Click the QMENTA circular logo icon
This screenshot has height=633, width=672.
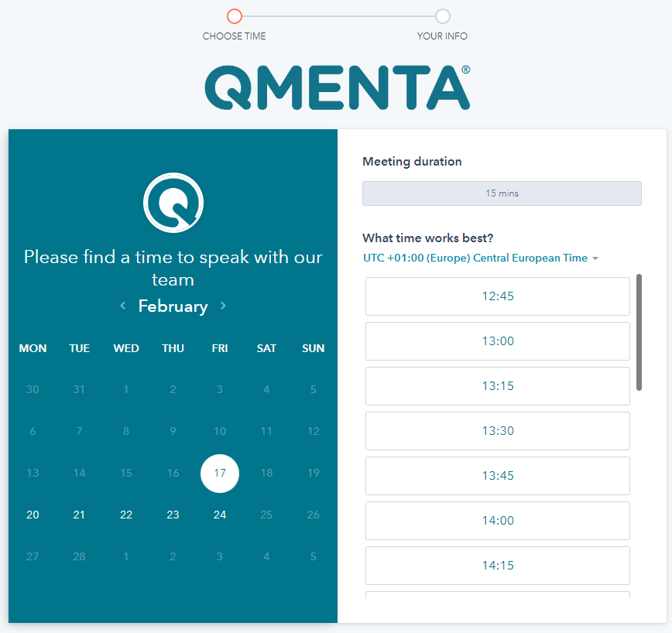click(173, 203)
